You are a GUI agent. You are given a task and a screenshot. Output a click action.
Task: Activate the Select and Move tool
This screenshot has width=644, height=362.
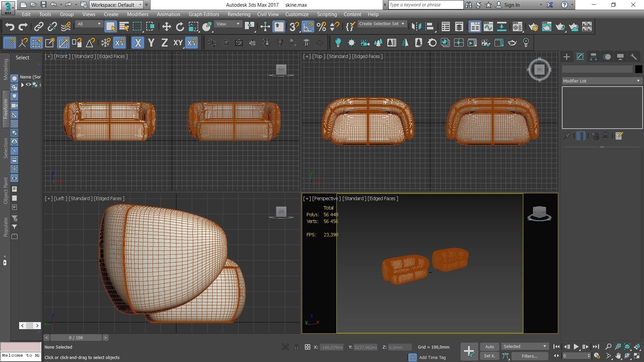point(166,27)
